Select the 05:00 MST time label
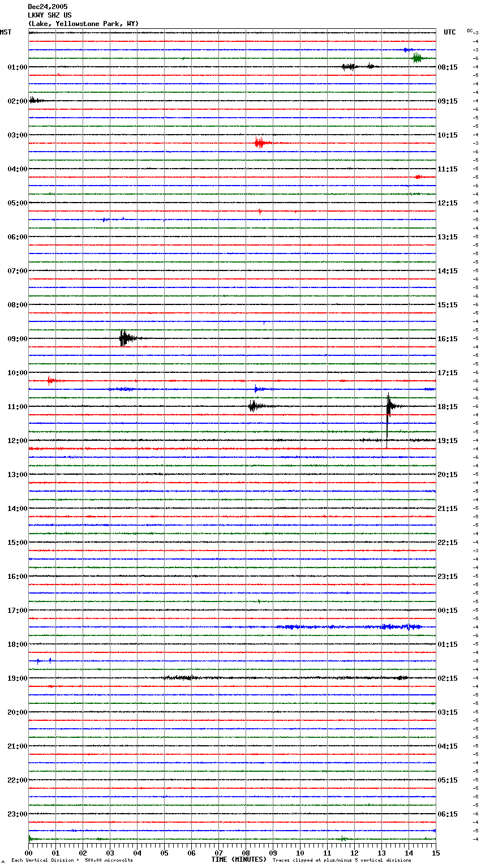 18,203
